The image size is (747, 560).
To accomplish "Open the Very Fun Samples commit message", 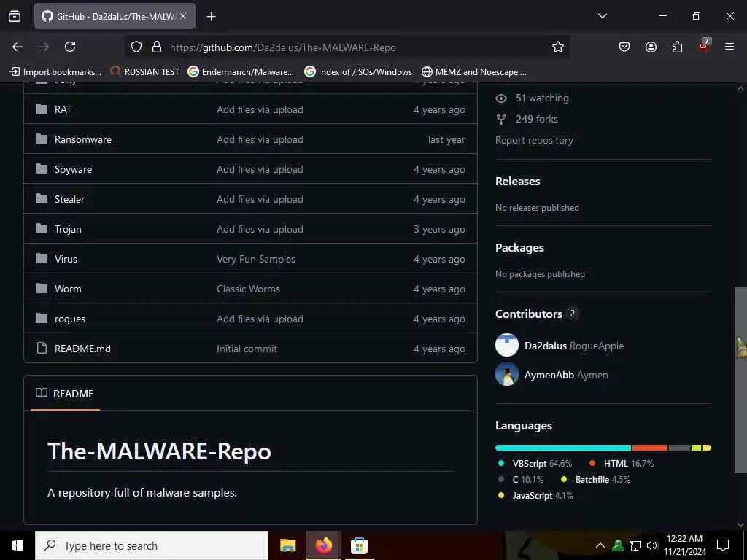I will pos(256,259).
